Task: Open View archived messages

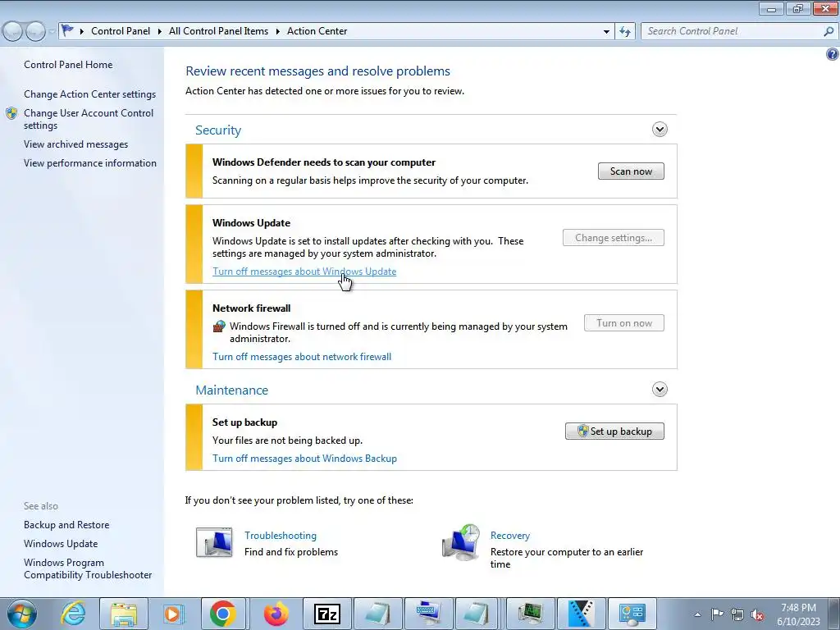Action: coord(75,144)
